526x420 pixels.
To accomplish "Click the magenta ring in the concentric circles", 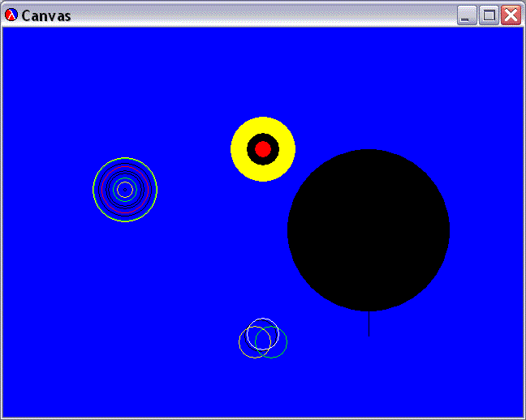I will tap(125, 165).
